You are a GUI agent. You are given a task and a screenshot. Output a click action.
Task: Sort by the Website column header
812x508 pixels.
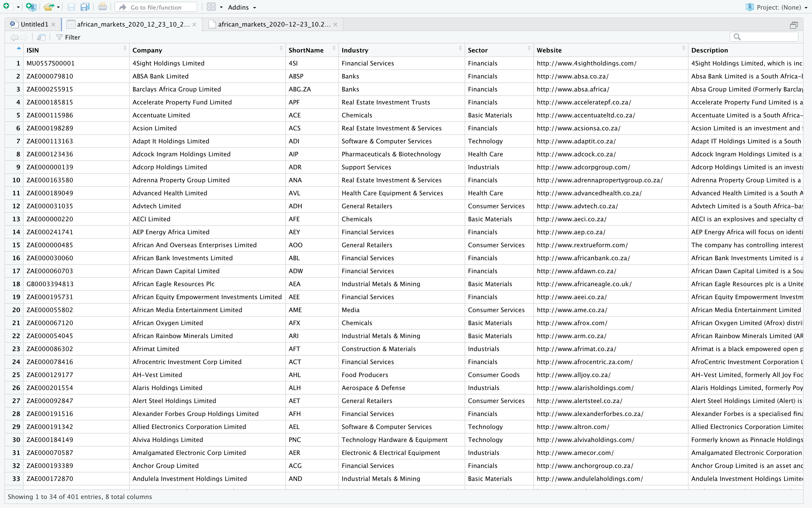pyautogui.click(x=611, y=50)
